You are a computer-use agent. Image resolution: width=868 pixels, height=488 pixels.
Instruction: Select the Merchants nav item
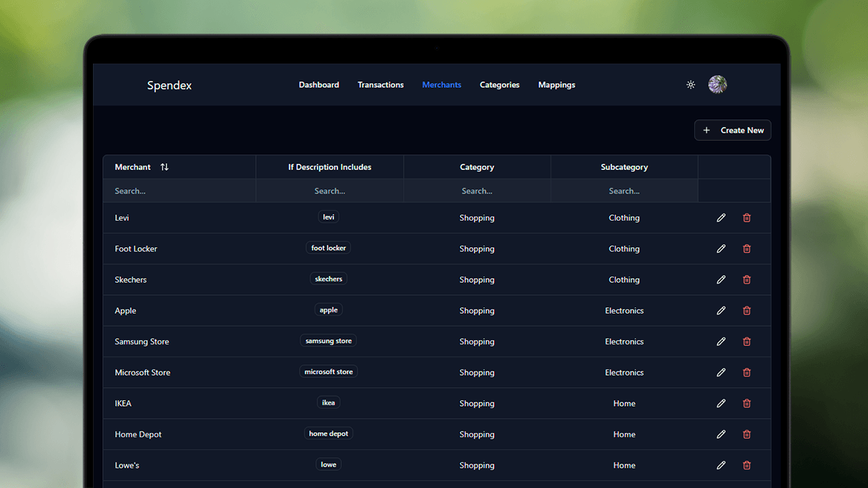(x=442, y=85)
